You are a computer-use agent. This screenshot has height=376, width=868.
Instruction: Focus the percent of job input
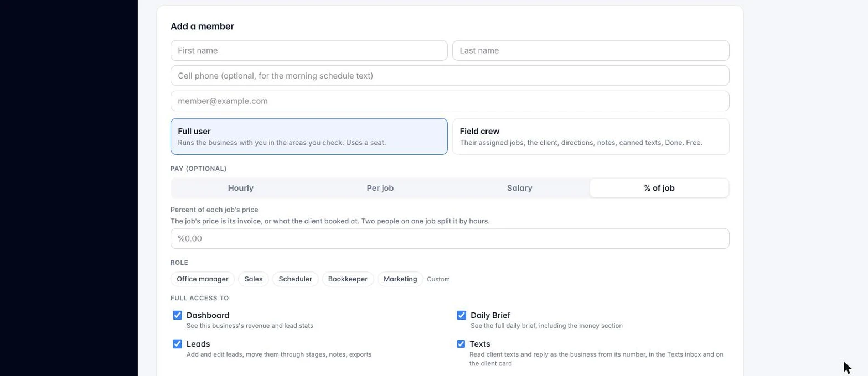(450, 238)
